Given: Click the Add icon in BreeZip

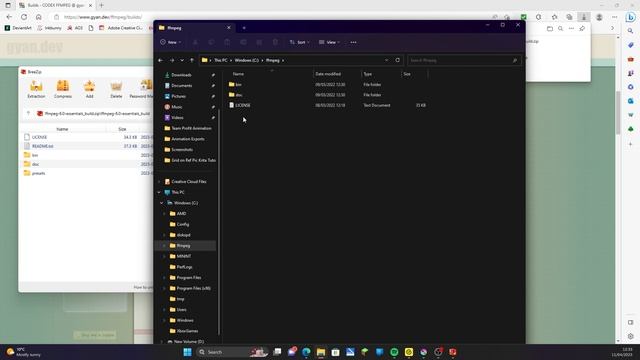Looking at the screenshot, I should click(89, 89).
